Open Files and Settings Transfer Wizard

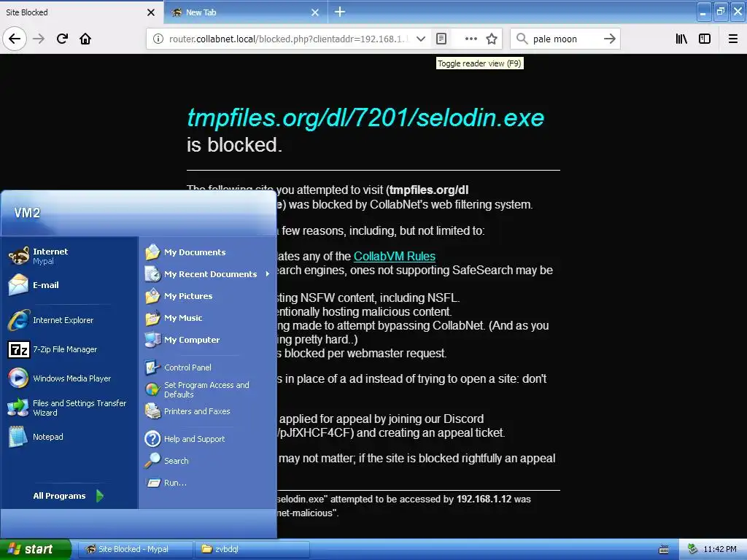click(69, 408)
